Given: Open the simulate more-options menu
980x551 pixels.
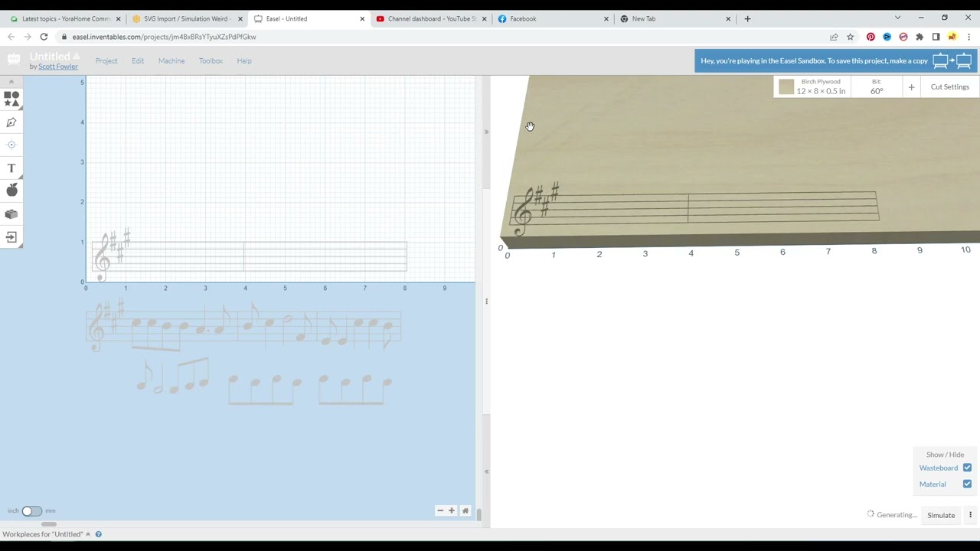Looking at the screenshot, I should (x=970, y=515).
